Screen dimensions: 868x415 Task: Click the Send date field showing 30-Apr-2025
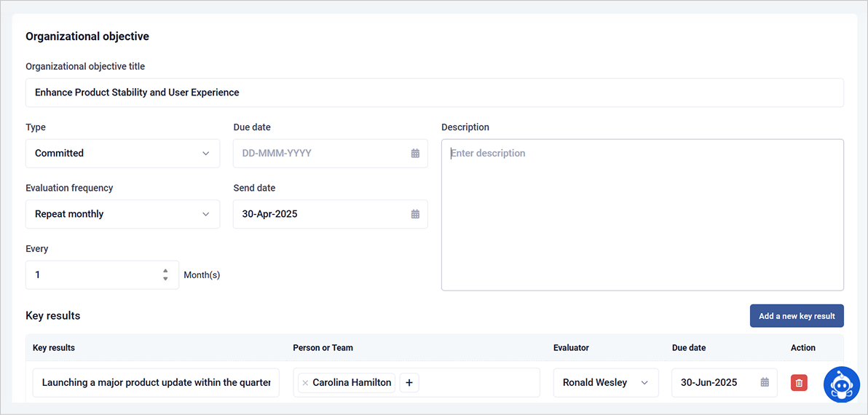pos(320,214)
